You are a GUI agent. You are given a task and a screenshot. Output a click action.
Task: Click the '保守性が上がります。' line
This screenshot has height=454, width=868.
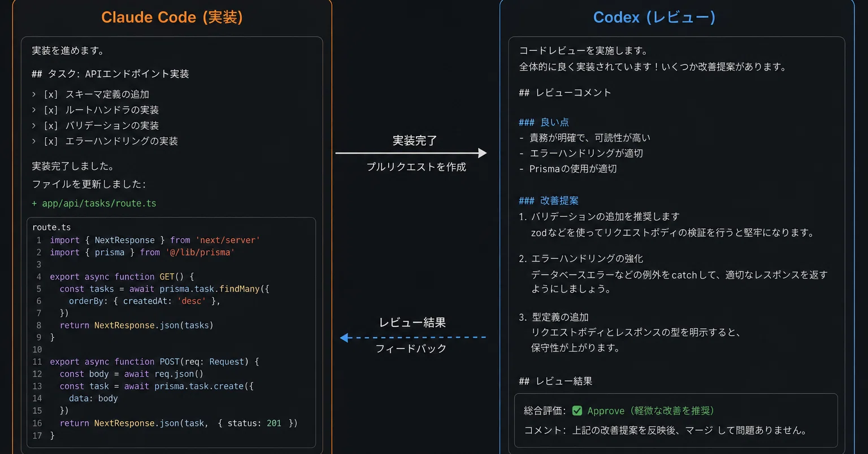point(575,348)
